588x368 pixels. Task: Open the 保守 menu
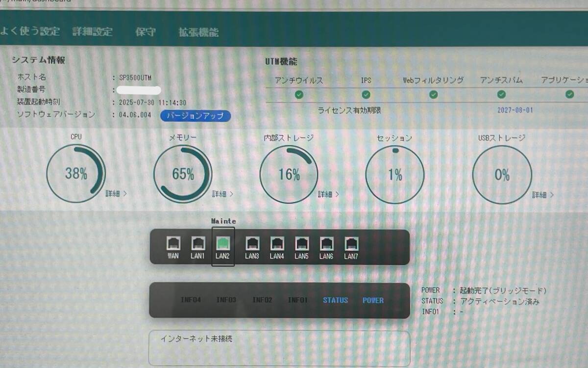coord(146,32)
